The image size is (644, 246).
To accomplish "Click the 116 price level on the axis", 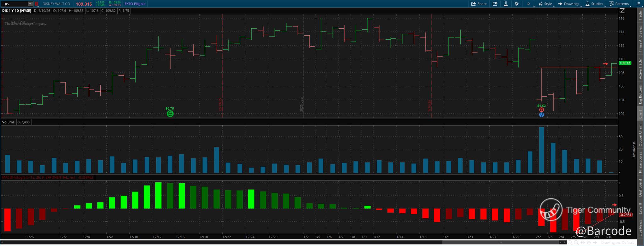I will (622, 19).
